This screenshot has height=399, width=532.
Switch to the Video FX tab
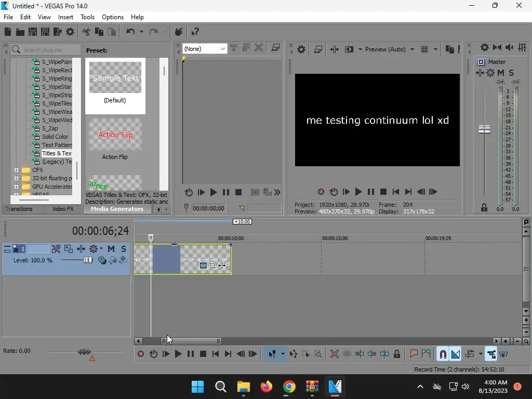[63, 209]
